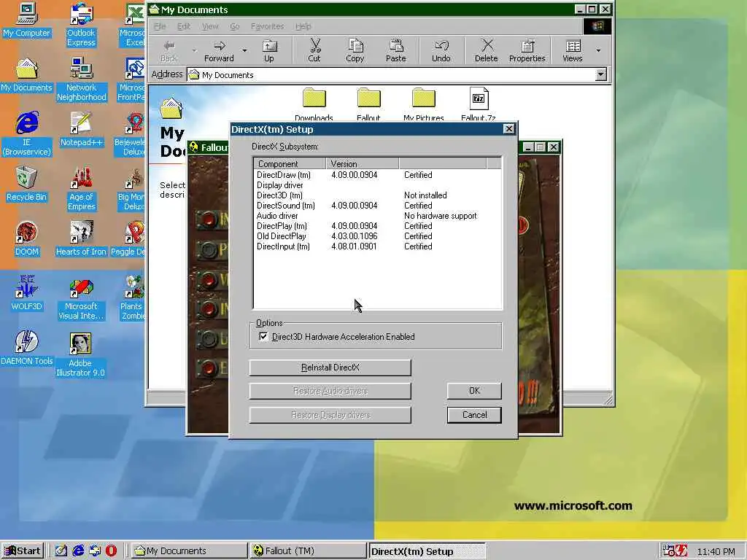The image size is (747, 560).
Task: Click the Version column header
Action: pos(362,164)
